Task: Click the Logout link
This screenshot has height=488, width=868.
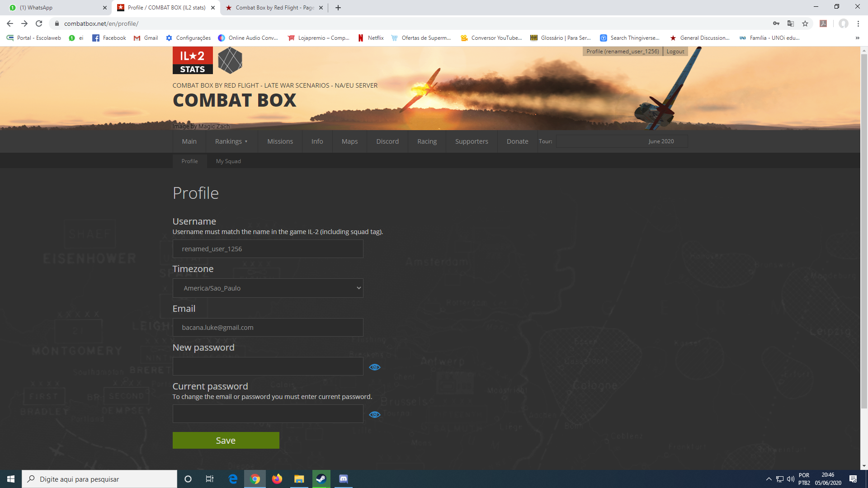Action: (x=675, y=52)
